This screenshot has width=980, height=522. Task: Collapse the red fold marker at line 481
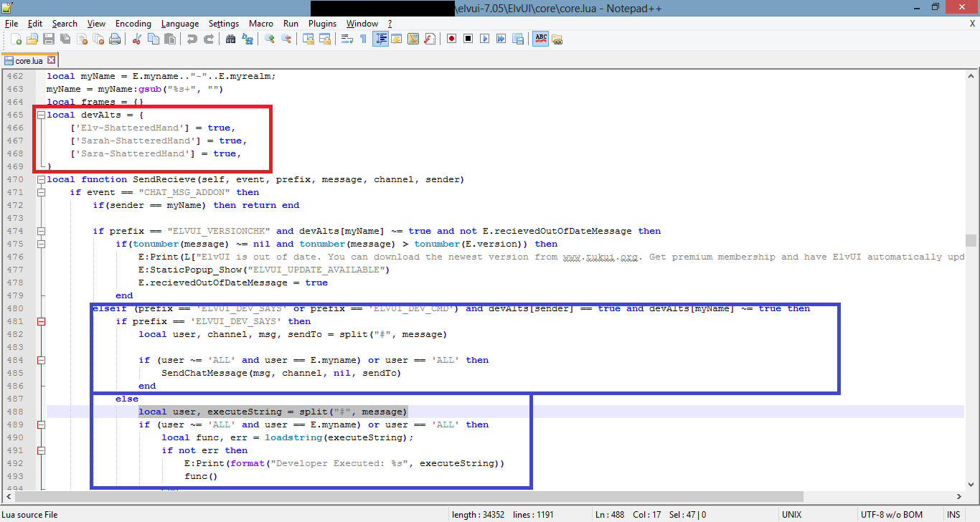pos(41,322)
